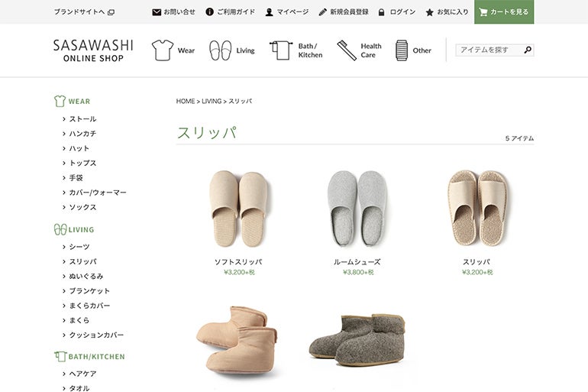Open ストール in the sidebar
This screenshot has height=392, width=588.
point(82,119)
